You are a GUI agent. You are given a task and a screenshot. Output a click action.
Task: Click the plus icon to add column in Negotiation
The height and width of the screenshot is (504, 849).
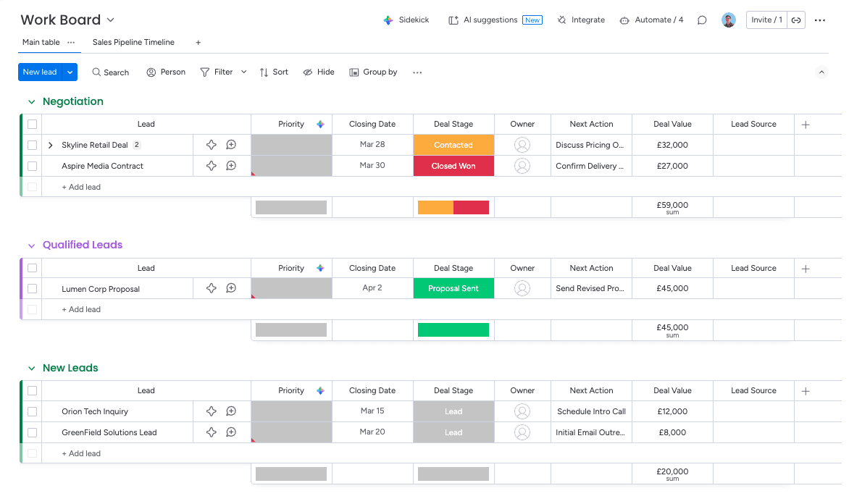point(806,125)
